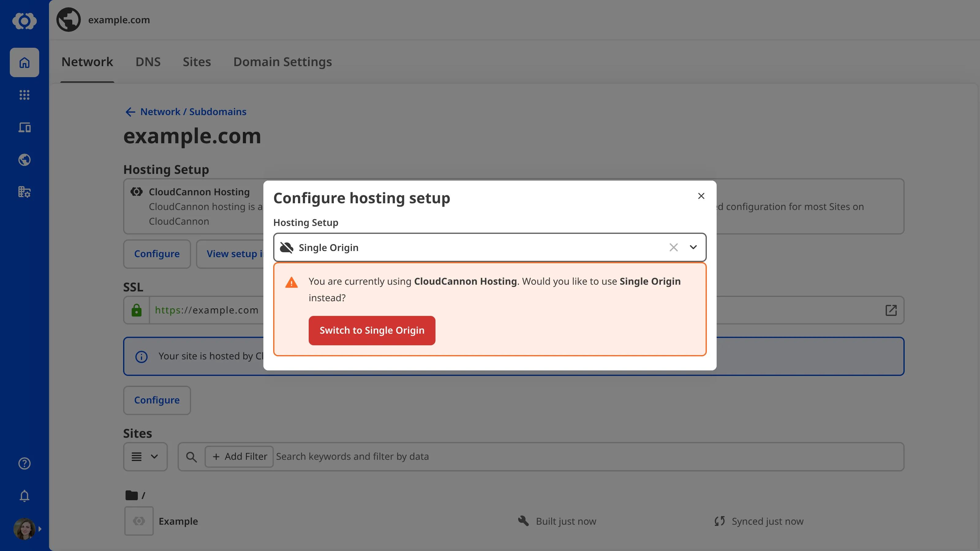Click the root folder icon

pyautogui.click(x=132, y=495)
